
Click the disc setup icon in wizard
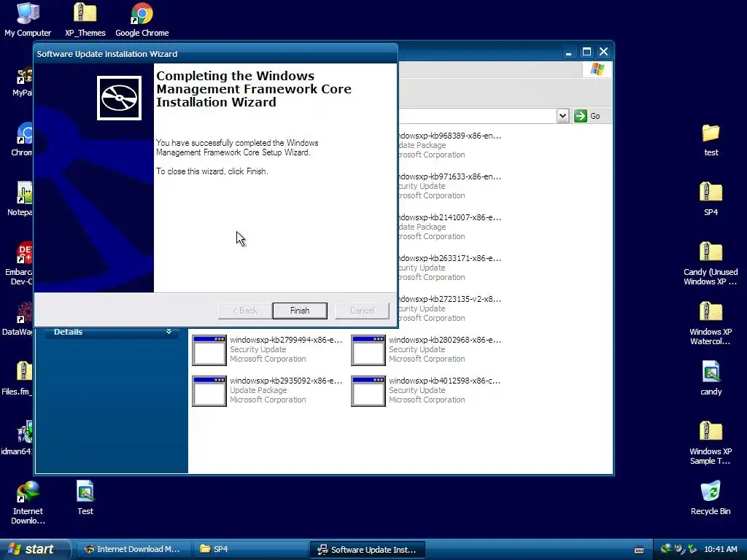[119, 98]
